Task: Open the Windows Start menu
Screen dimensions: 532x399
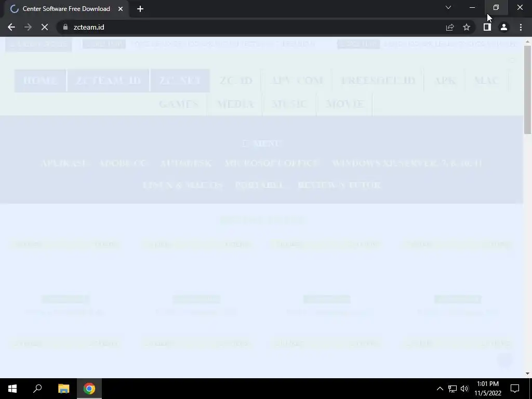Action: point(12,389)
